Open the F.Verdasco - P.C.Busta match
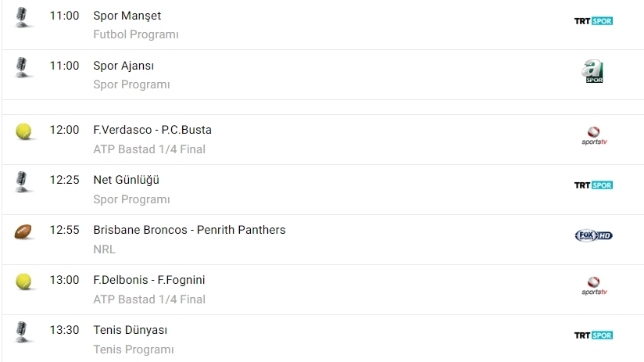This screenshot has height=362, width=644. (x=152, y=130)
